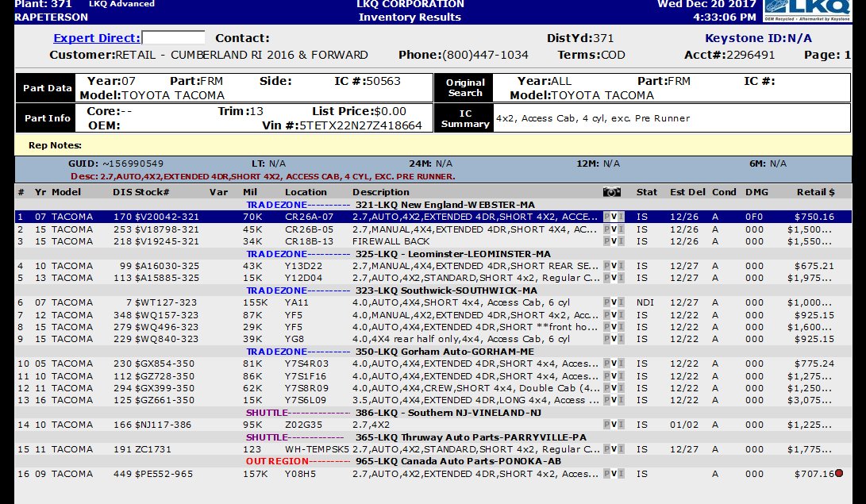Screen dimensions: 866x504
Task: Select the 365-LKQ Thruway Auto Parts shuttle header
Action: 471,437
